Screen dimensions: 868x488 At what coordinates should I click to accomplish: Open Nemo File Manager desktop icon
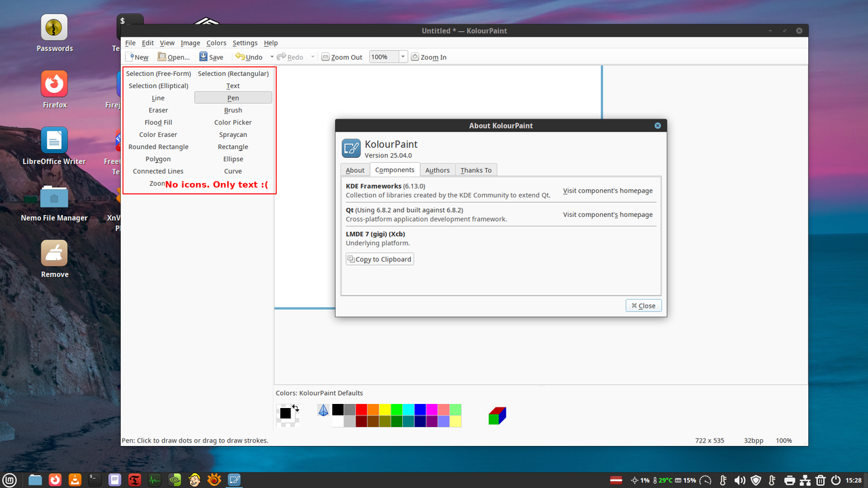[54, 202]
